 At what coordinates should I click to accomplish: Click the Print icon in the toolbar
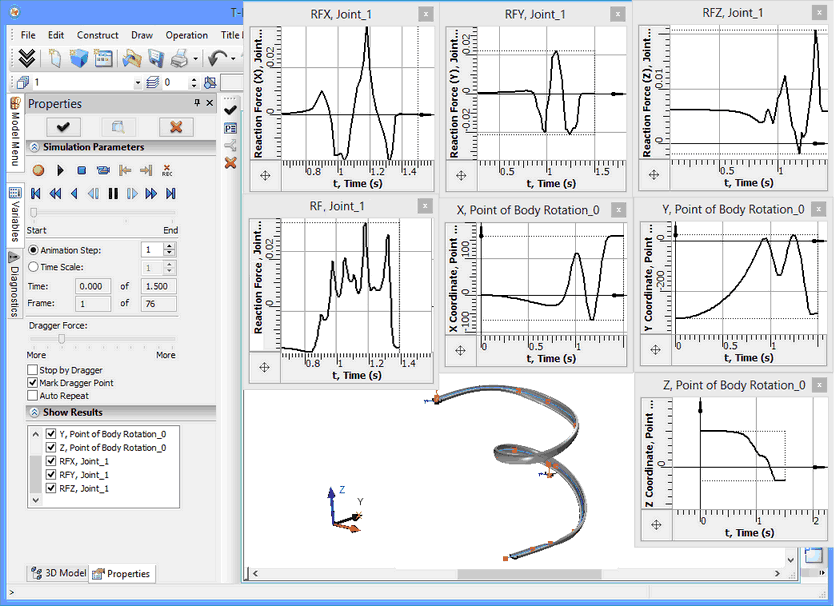coord(180,59)
